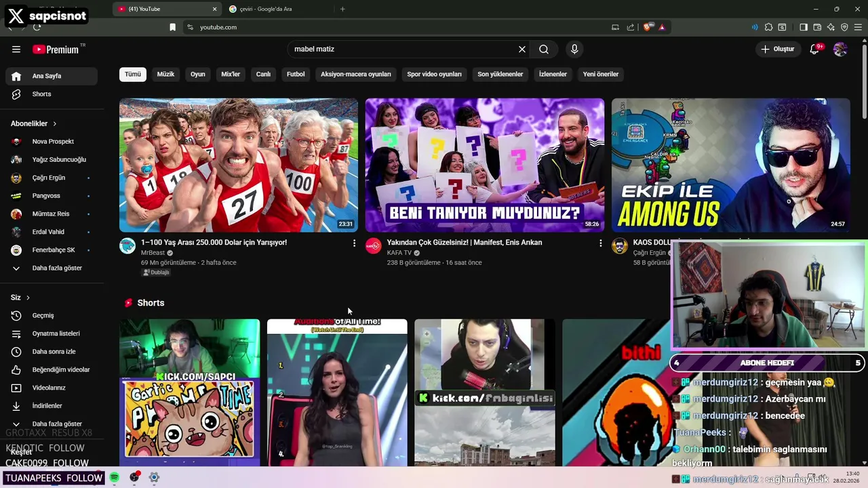Play the MrBeast 1–100 Yaş video thumbnail

239,165
